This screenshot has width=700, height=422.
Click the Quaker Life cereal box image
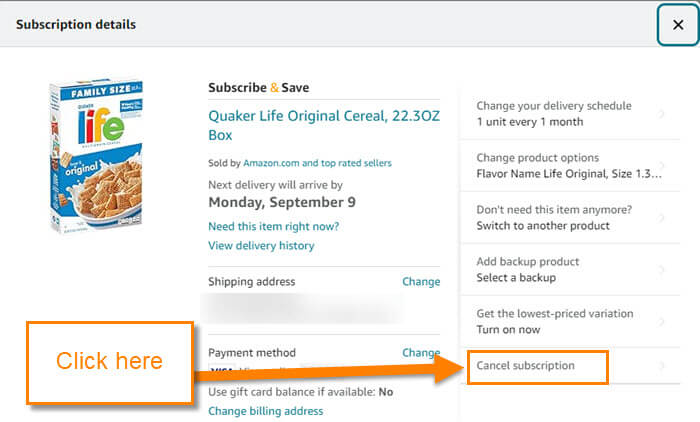(x=96, y=156)
